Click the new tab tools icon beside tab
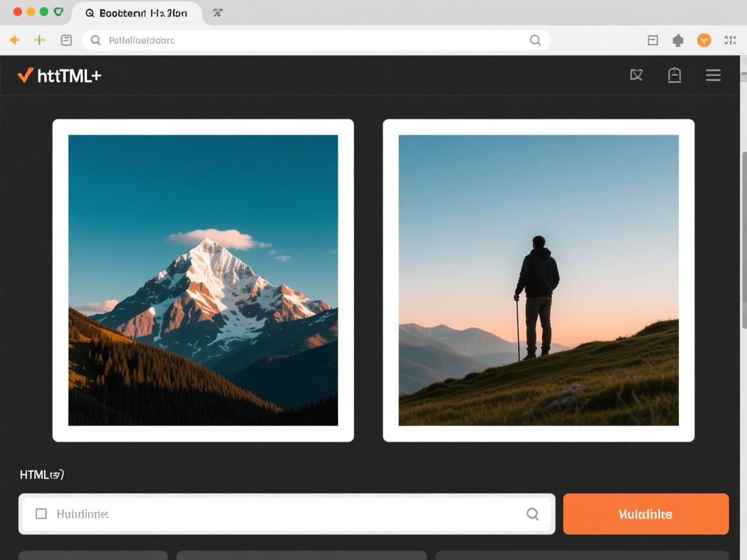 pos(218,13)
